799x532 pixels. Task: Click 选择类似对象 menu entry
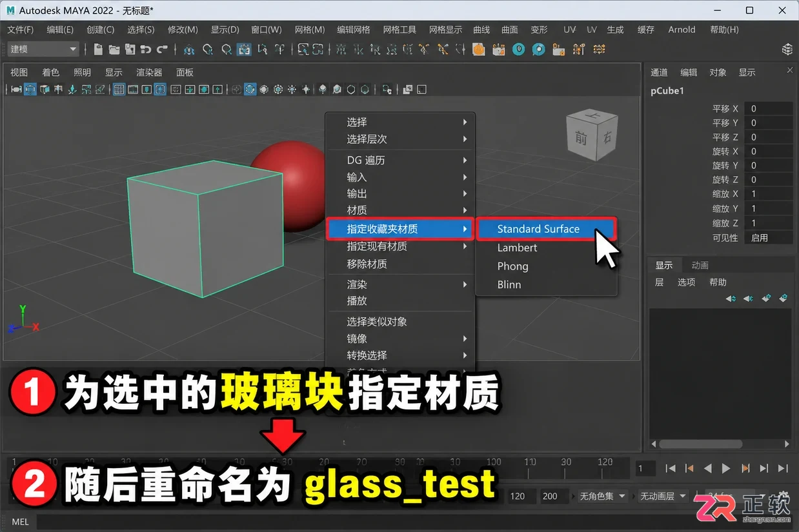click(x=401, y=322)
